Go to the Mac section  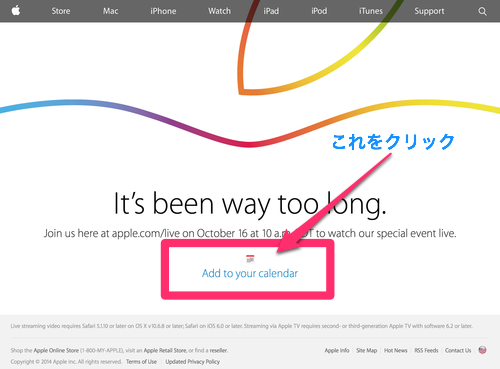click(110, 11)
